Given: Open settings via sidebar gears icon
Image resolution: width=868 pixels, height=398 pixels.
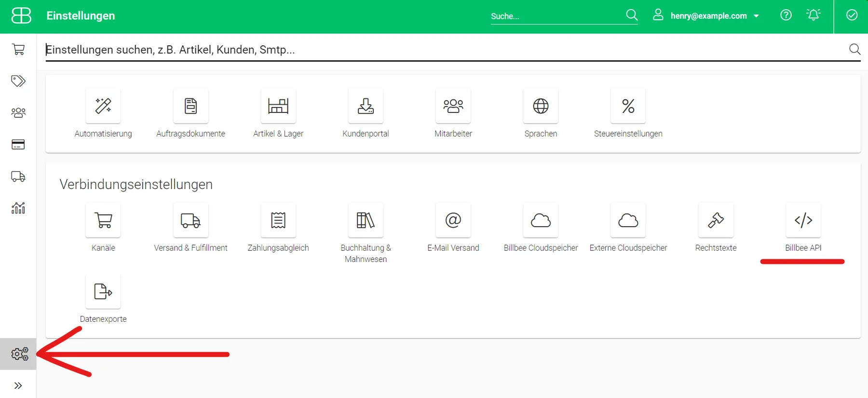Looking at the screenshot, I should point(19,354).
